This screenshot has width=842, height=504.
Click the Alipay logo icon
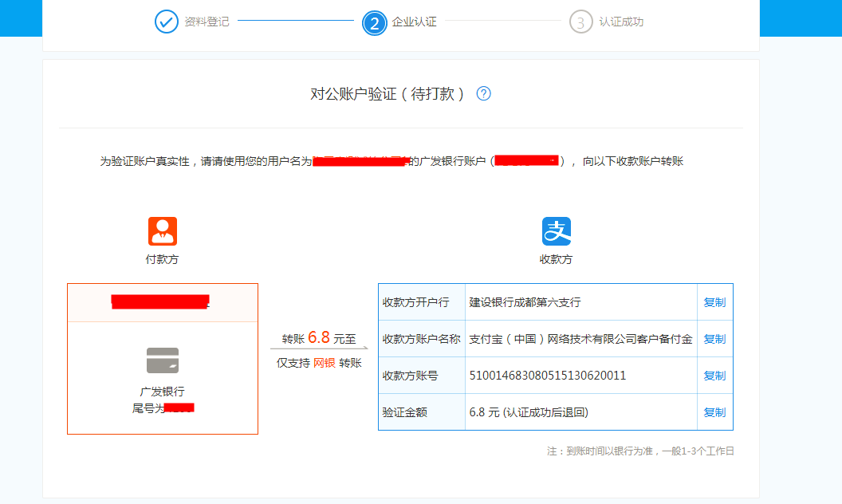[x=557, y=231]
